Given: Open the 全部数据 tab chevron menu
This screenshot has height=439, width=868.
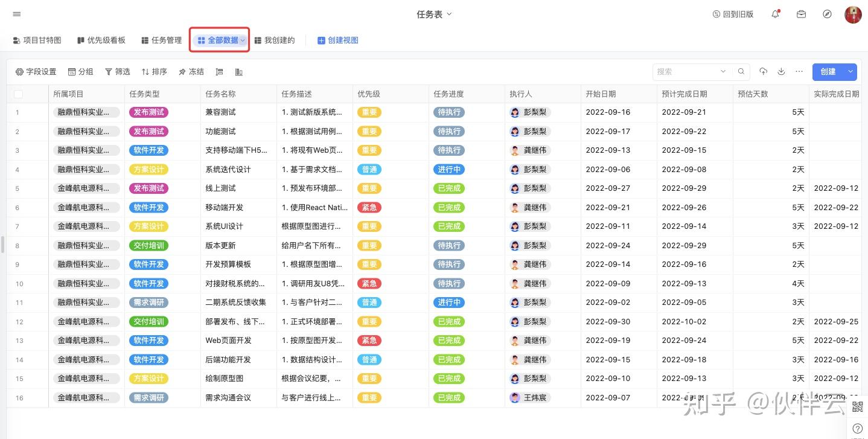Looking at the screenshot, I should click(x=243, y=40).
